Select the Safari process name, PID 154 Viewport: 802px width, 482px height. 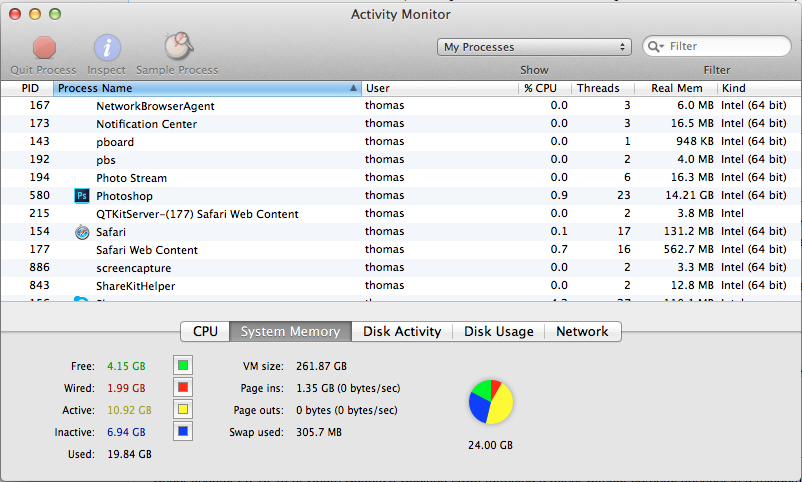click(111, 232)
